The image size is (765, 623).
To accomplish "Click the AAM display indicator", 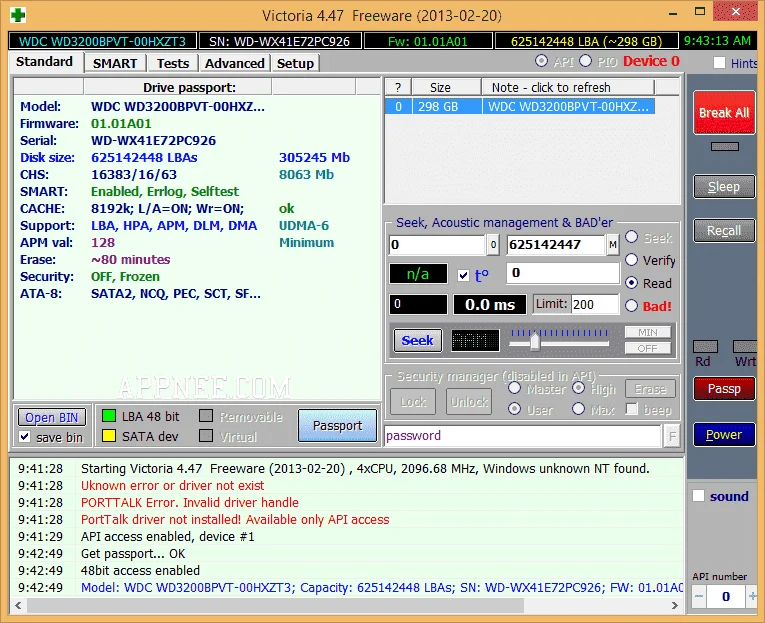I will click(475, 341).
